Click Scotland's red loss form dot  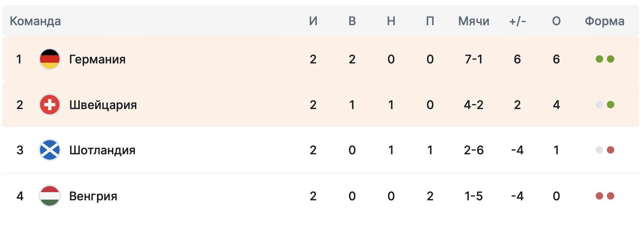[611, 150]
